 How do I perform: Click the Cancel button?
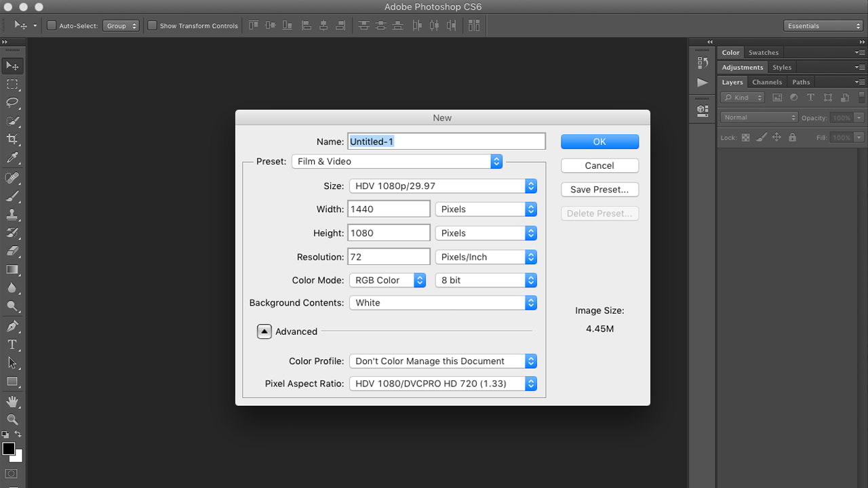click(x=599, y=165)
